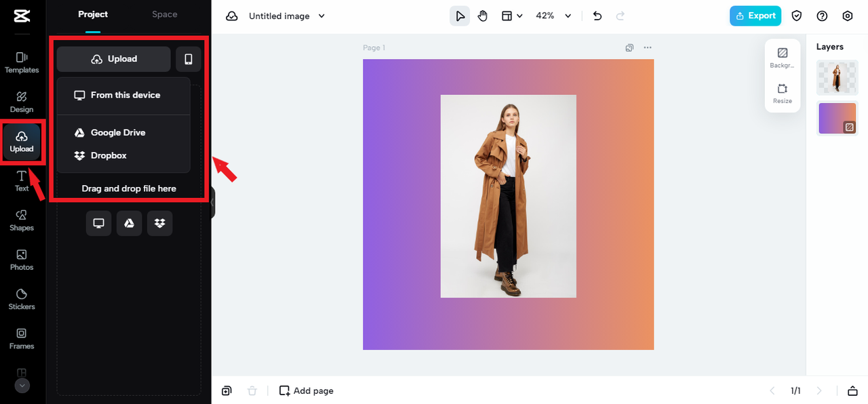868x404 pixels.
Task: Open the Frames sidebar panel
Action: coord(22,338)
